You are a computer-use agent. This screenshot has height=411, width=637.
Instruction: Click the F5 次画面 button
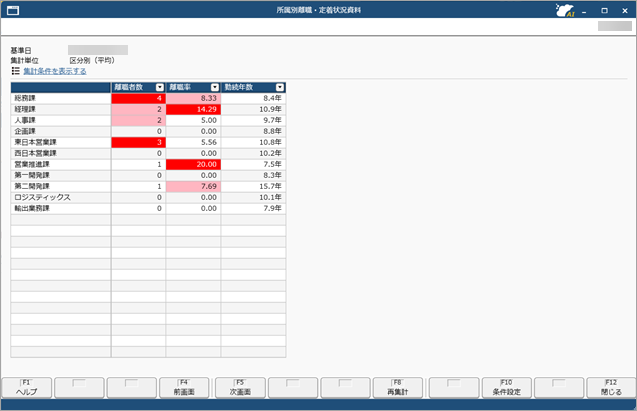click(x=240, y=388)
